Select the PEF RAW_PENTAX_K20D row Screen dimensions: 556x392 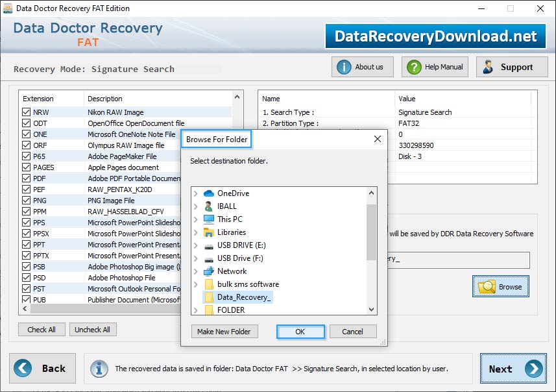101,189
